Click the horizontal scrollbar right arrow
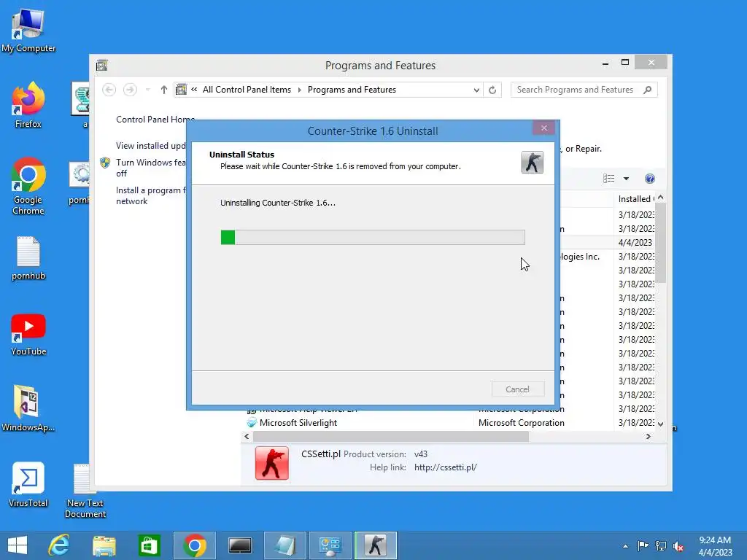Image resolution: width=747 pixels, height=560 pixels. tap(649, 436)
